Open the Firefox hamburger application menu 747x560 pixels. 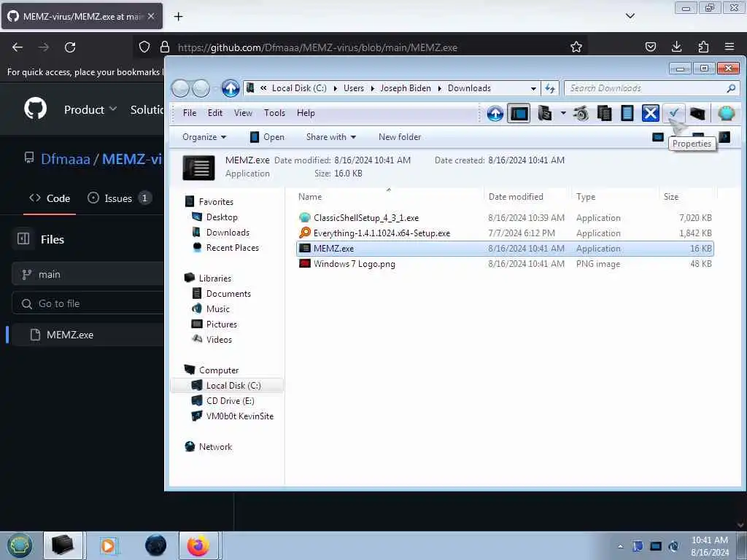click(729, 47)
